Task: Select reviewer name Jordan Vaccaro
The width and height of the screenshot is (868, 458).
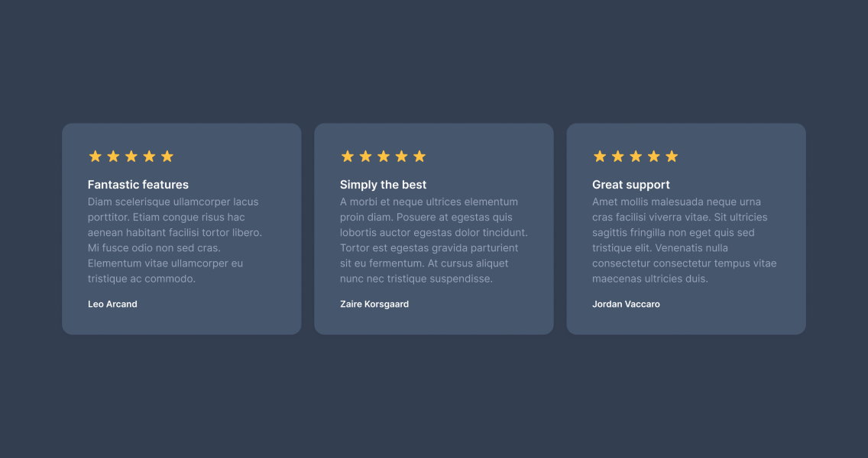Action: pos(626,305)
